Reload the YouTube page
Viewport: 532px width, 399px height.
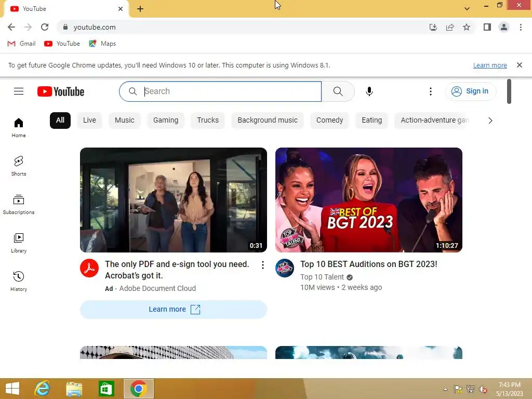coord(45,27)
